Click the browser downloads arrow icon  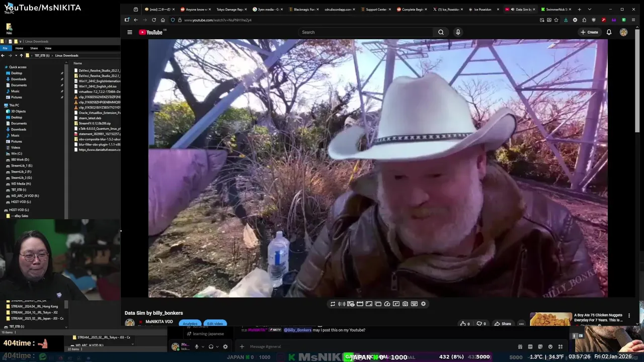coord(566,20)
